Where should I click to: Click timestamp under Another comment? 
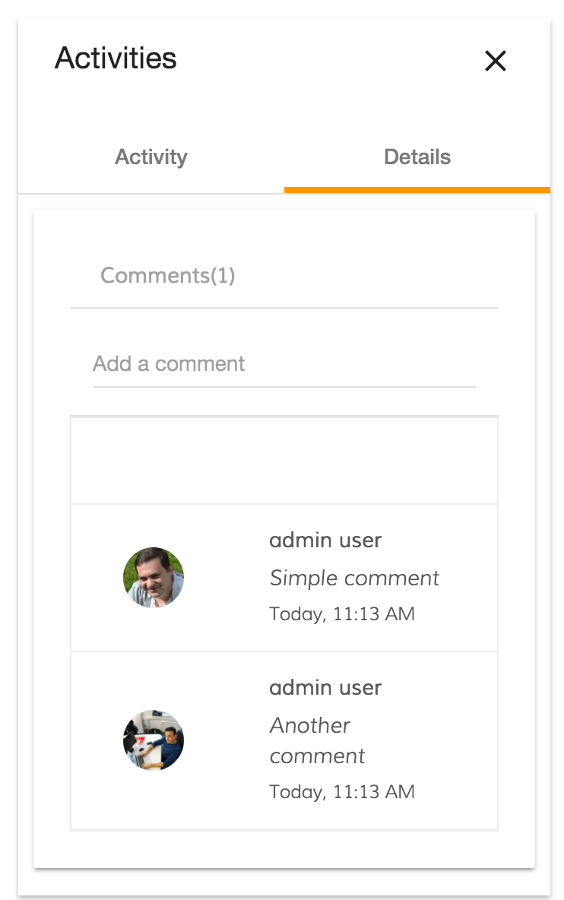(342, 792)
